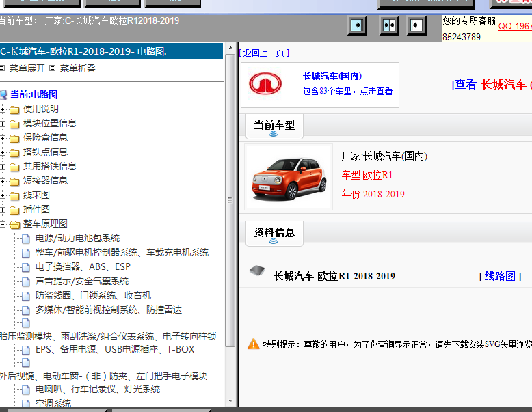532x412 pixels.
Task: Click the 长城汽车-欧拉R1-2018-2019 entry title
Action: coord(334,276)
